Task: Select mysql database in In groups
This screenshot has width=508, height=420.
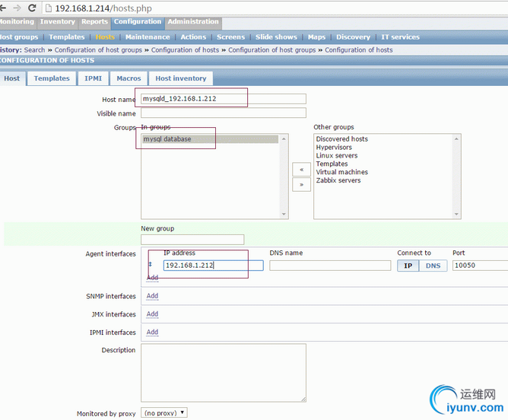Action: 210,139
